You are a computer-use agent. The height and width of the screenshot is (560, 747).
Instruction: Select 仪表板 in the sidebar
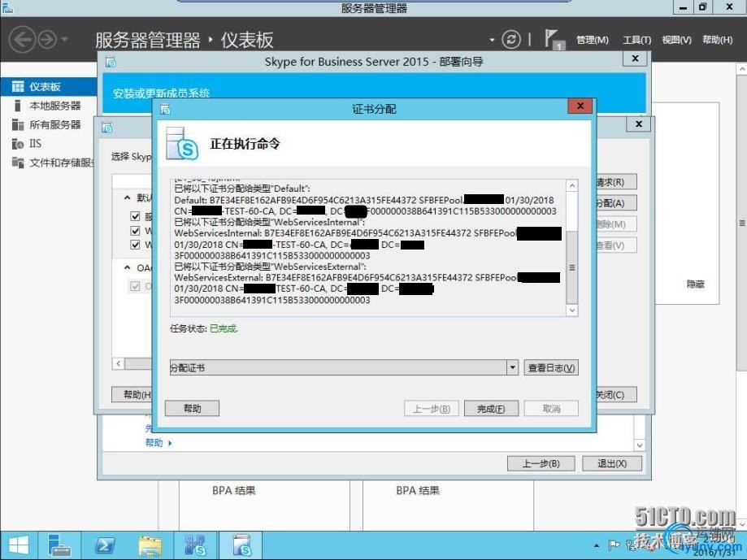pos(48,87)
